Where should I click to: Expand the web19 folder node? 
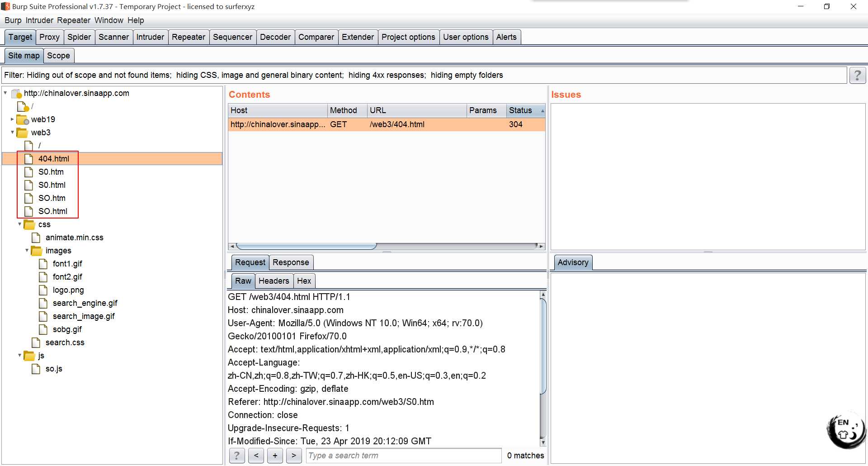pos(12,119)
